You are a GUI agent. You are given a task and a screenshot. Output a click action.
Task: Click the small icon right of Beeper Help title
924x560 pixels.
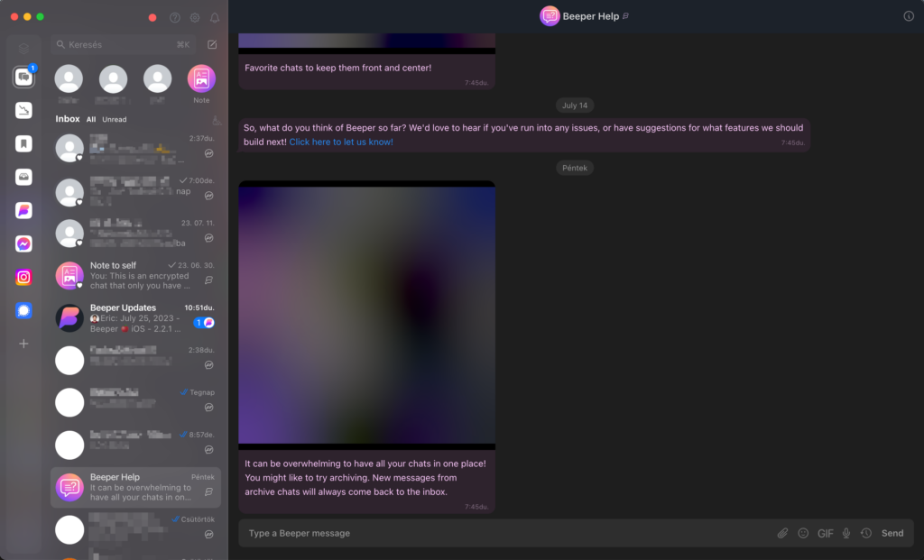[626, 16]
